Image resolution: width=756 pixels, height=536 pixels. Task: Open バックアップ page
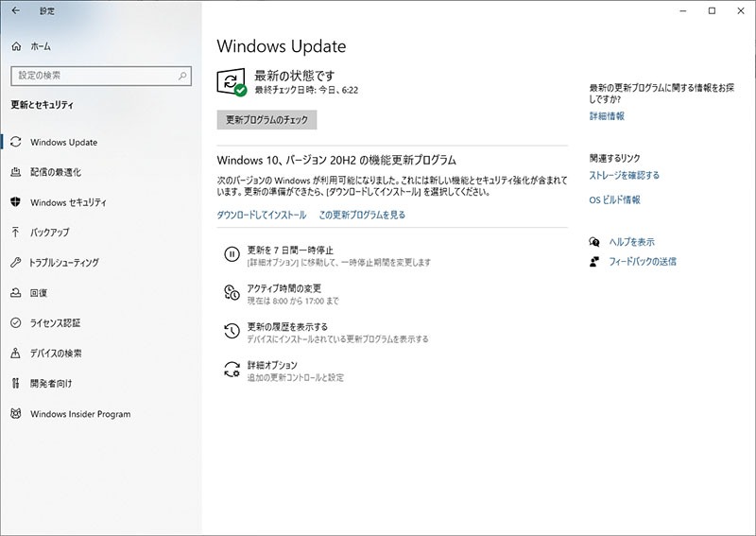tap(101, 233)
